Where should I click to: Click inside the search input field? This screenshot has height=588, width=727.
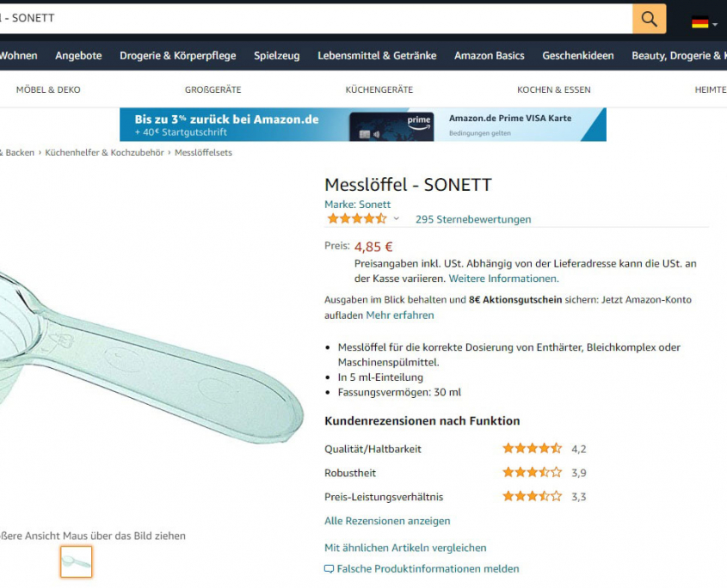[x=315, y=19]
